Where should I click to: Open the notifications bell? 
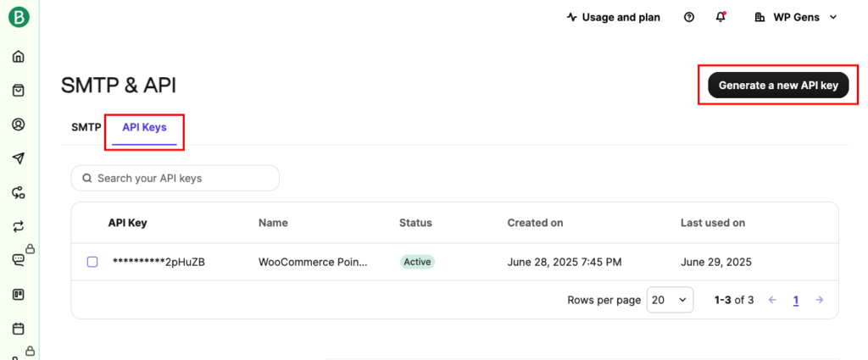tap(721, 17)
